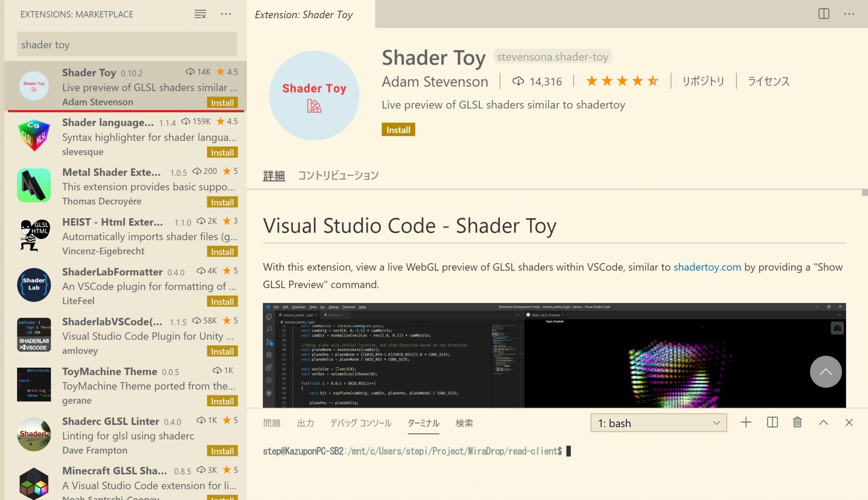Image resolution: width=868 pixels, height=500 pixels.
Task: Click the リポジトリ repository link
Action: click(703, 81)
